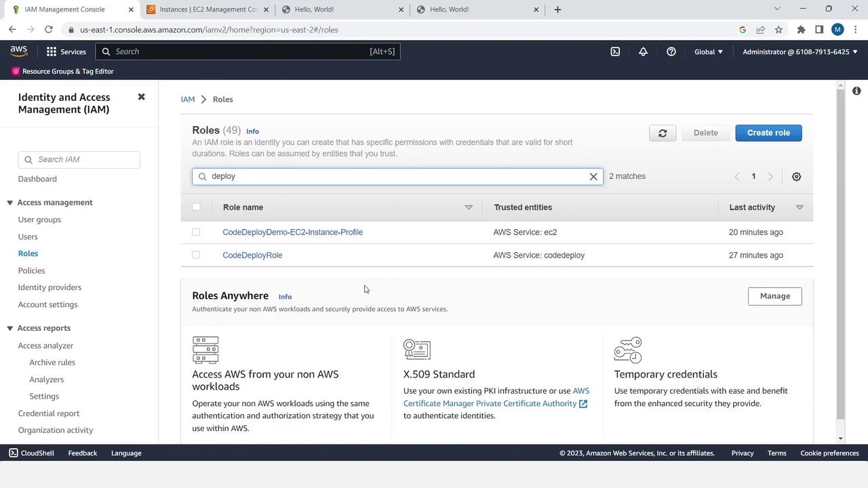Reload the current browser page
The height and width of the screenshot is (488, 868).
click(48, 30)
